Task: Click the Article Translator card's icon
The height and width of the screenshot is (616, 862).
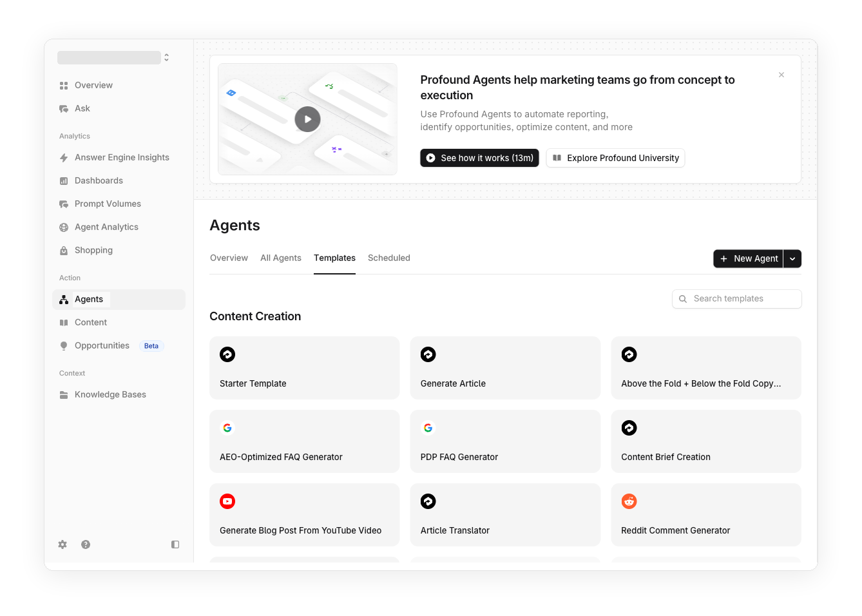Action: pyautogui.click(x=428, y=501)
